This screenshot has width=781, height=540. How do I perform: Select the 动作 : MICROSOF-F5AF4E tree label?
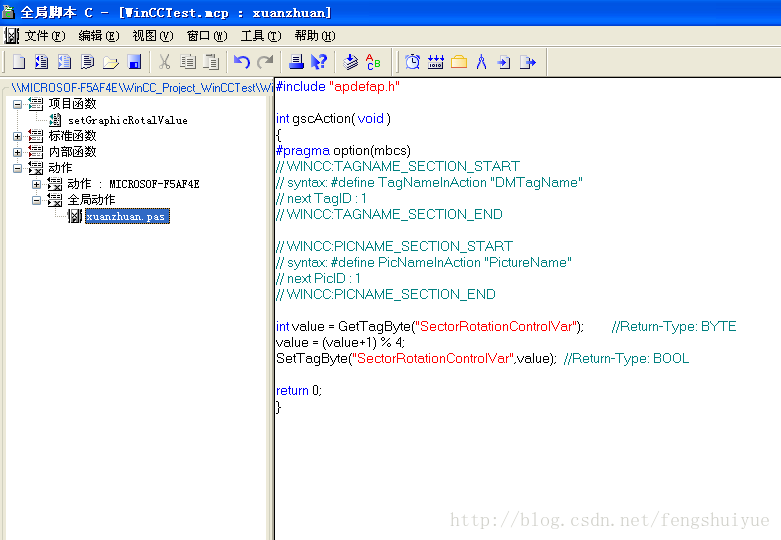click(133, 184)
